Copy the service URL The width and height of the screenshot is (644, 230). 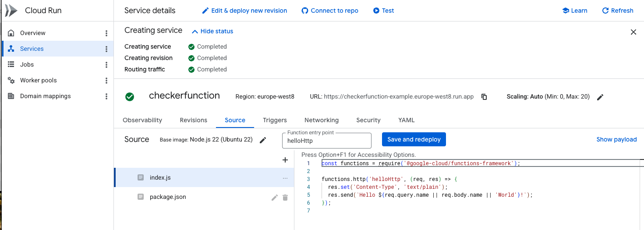(x=484, y=97)
